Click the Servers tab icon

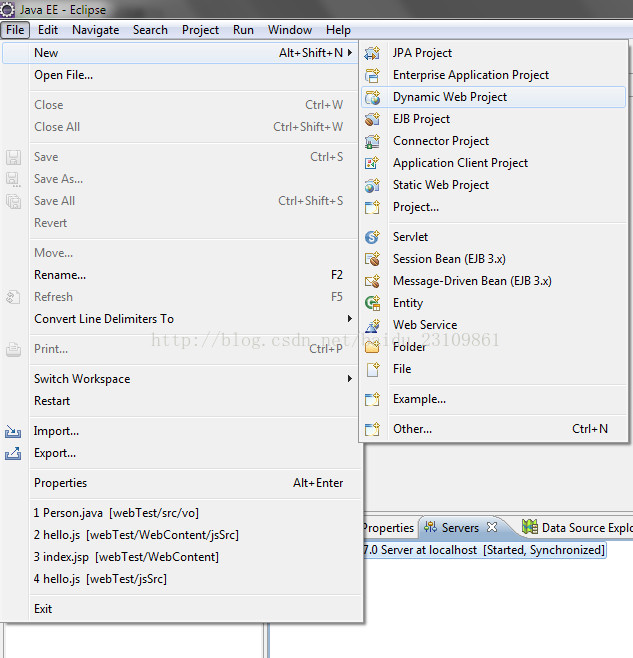pos(430,527)
